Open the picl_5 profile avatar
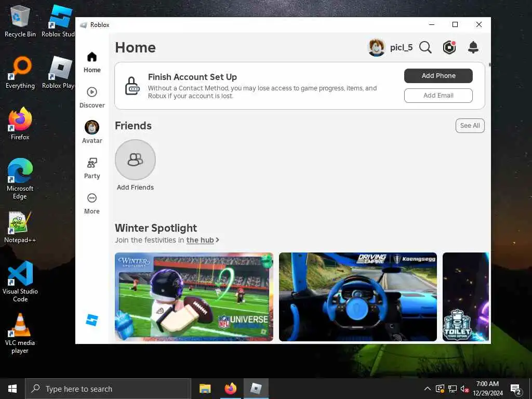 tap(376, 47)
